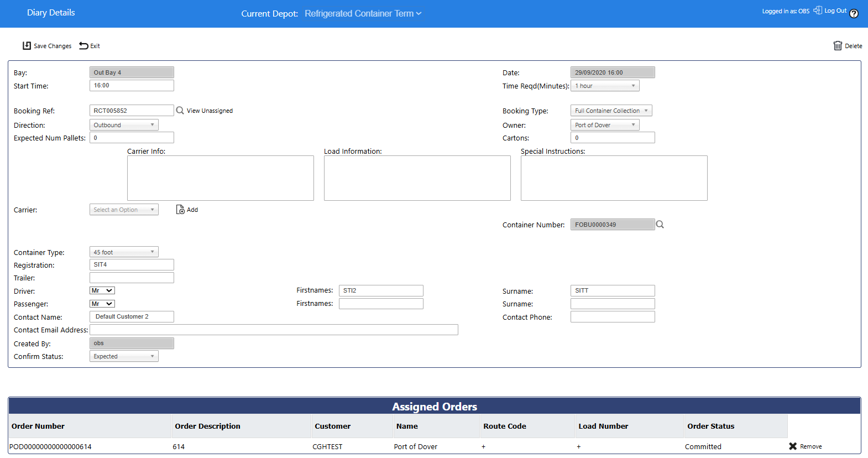Click the Order Status column header
The width and height of the screenshot is (868, 458).
pyautogui.click(x=736, y=426)
